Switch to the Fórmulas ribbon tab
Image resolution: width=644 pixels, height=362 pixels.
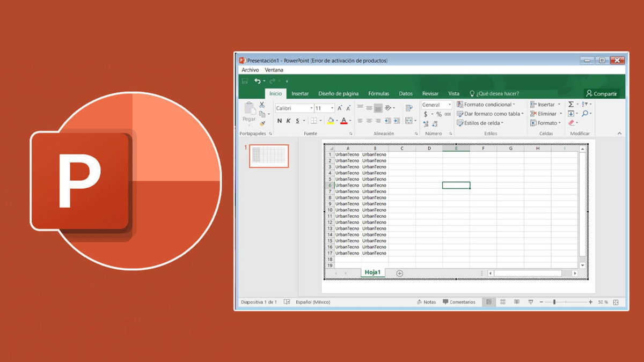[379, 93]
